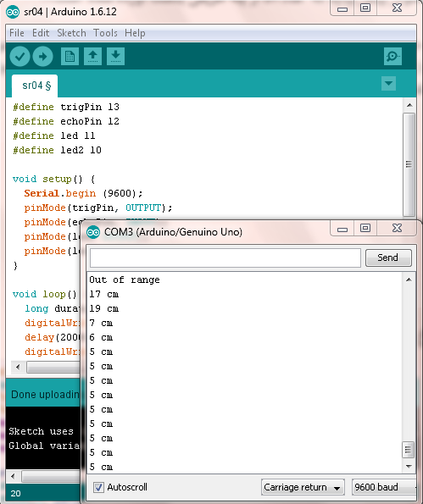Open the File menu
This screenshot has width=423, height=504.
tap(17, 33)
